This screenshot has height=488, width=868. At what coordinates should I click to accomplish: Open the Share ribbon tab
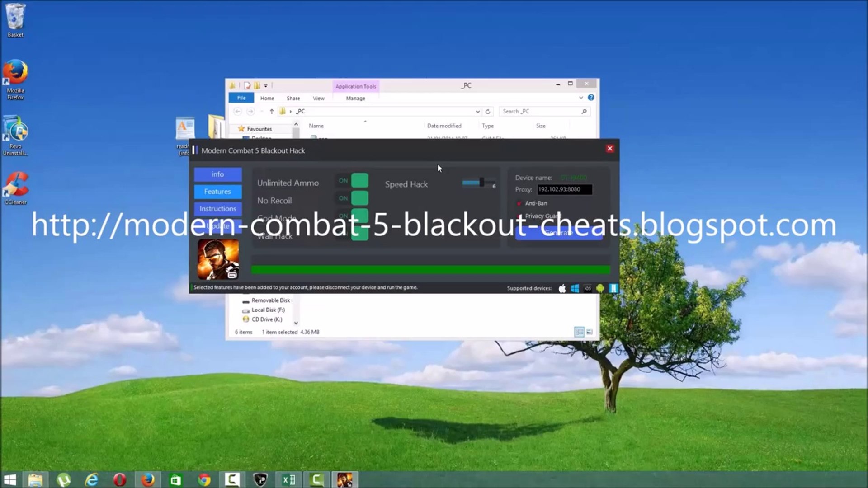click(x=293, y=98)
